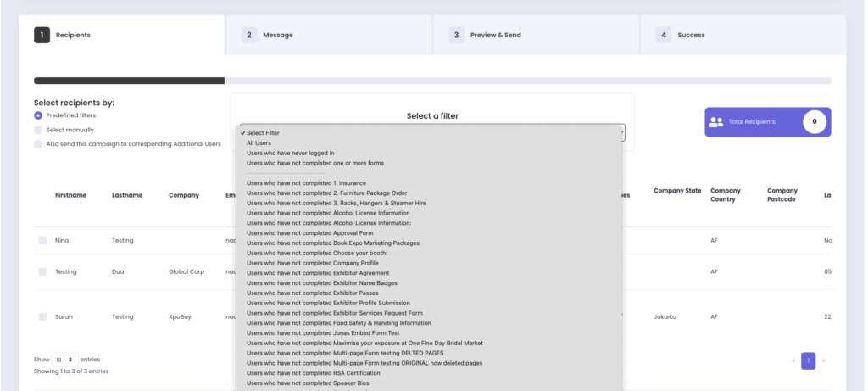Switch to the Preview & Send tab
Screen dimensions: 868x391
pos(495,35)
